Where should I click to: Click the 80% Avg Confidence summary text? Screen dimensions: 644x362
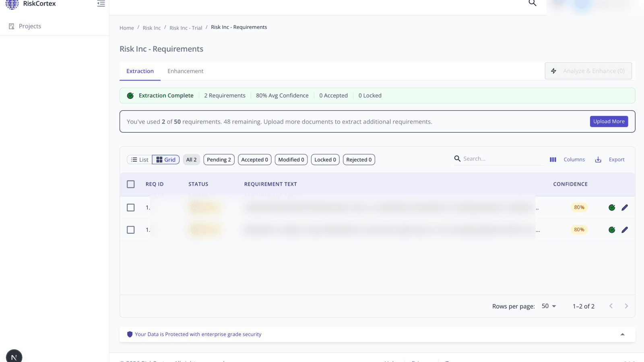[x=282, y=96]
